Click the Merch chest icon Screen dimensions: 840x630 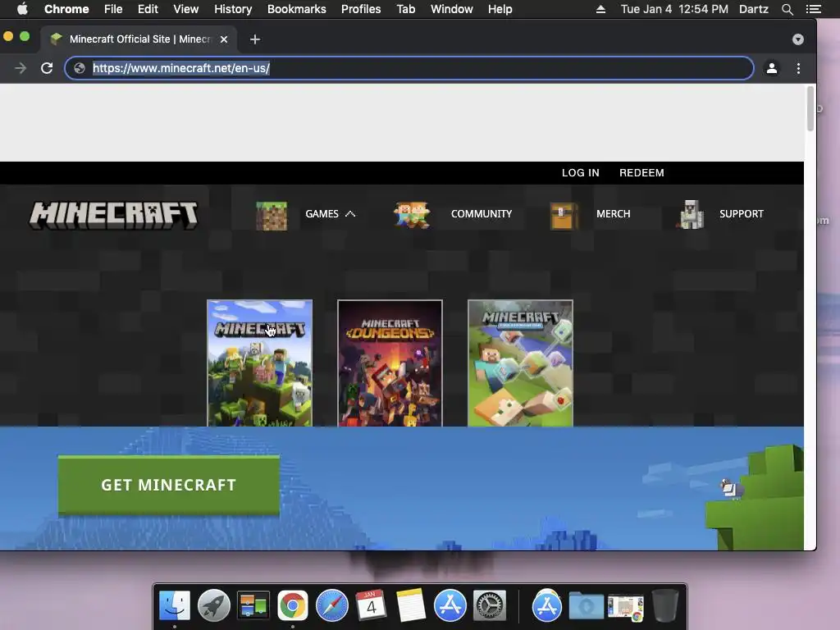(x=563, y=216)
